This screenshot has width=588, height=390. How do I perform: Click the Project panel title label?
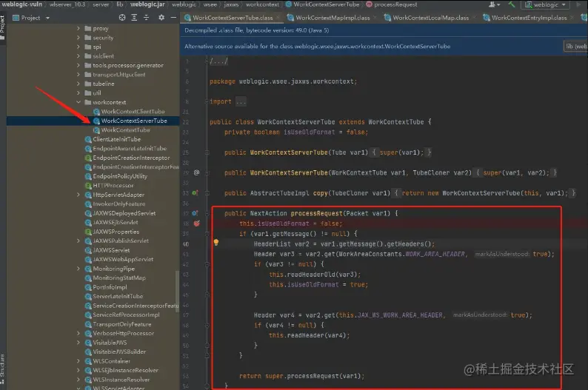click(31, 18)
